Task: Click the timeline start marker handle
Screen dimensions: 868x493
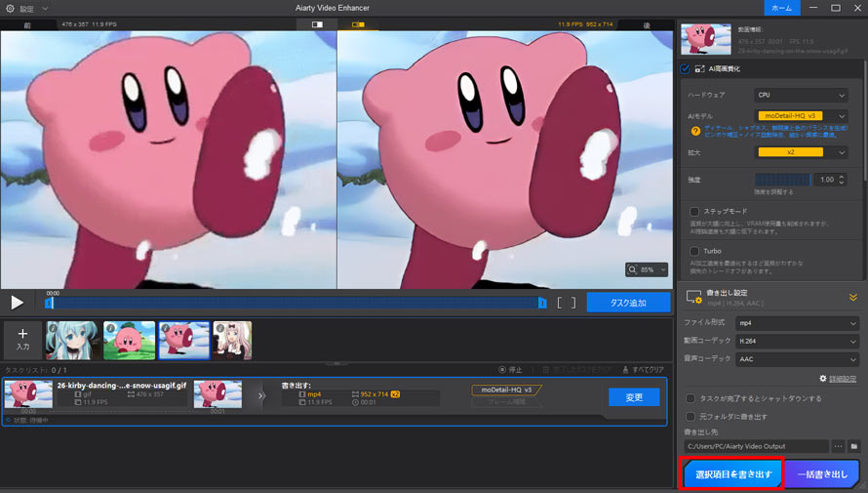Action: pos(49,303)
